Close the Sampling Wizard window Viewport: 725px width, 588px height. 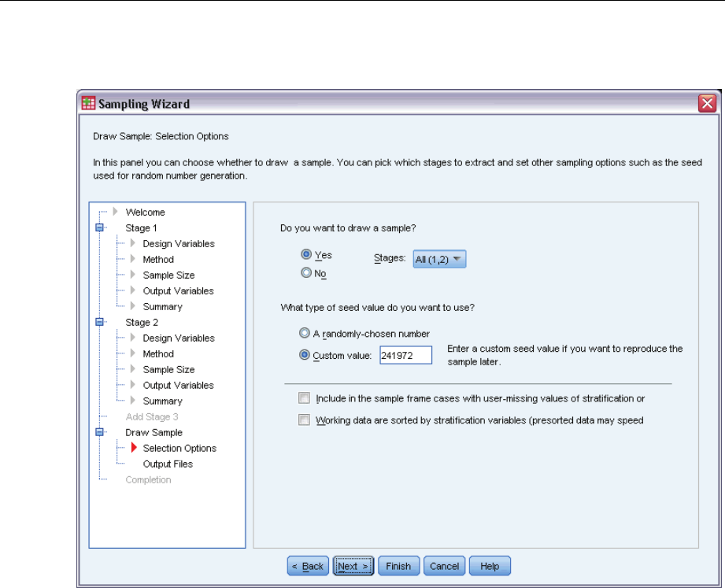tap(707, 103)
